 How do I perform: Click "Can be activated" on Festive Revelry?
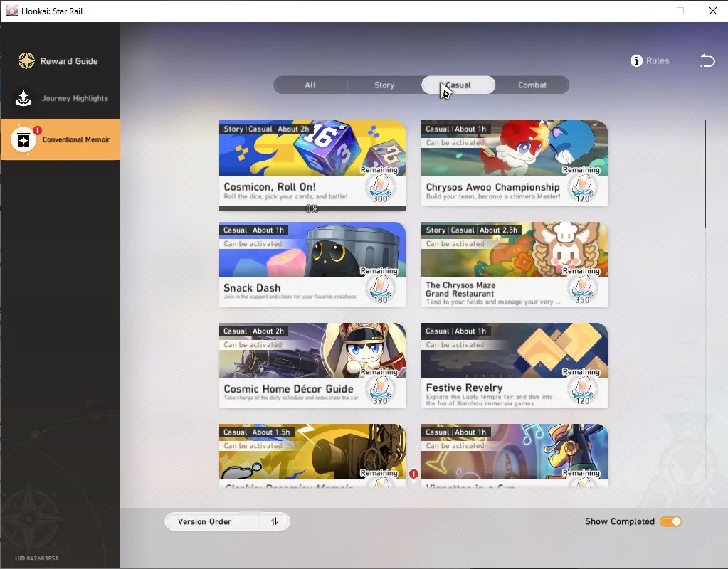455,345
